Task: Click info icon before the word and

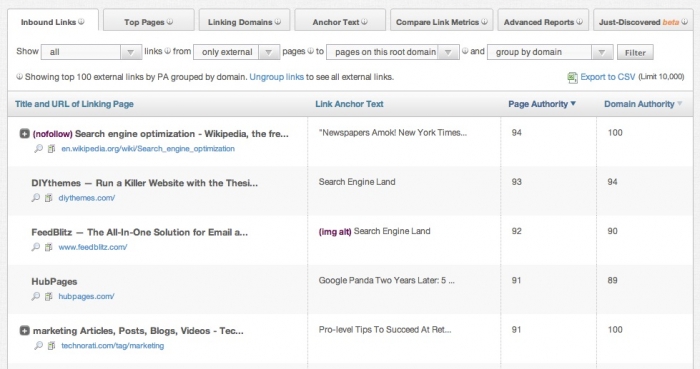Action: 465,51
